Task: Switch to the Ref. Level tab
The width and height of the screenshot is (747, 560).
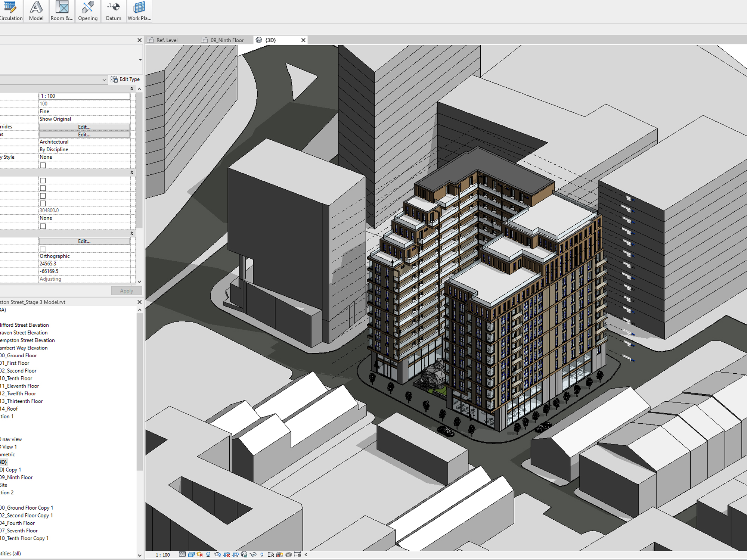Action: pyautogui.click(x=167, y=40)
